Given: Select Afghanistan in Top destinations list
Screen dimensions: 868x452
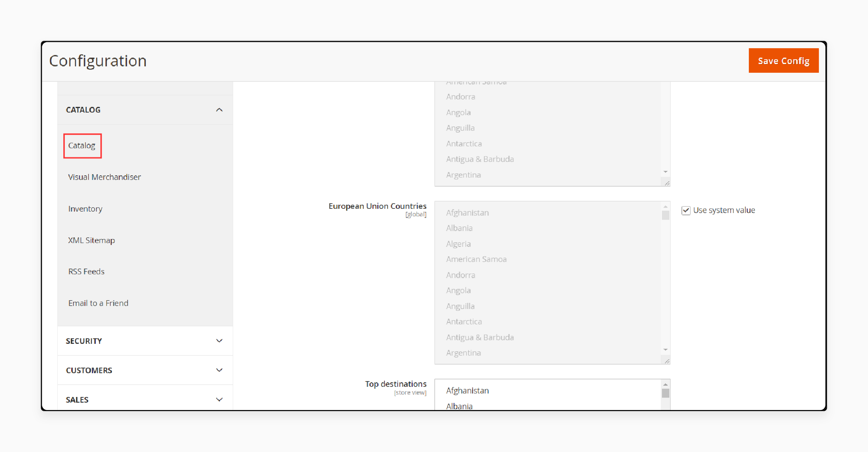Looking at the screenshot, I should click(467, 390).
